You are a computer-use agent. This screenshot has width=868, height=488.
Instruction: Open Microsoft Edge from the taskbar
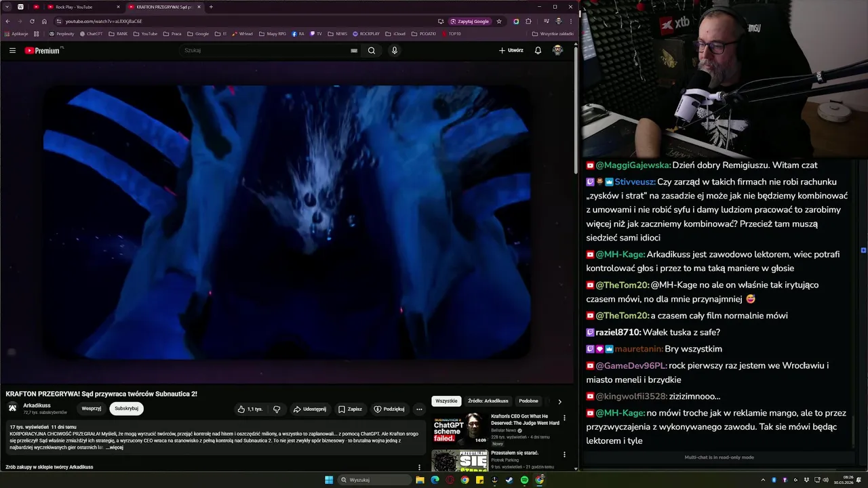pos(435,480)
